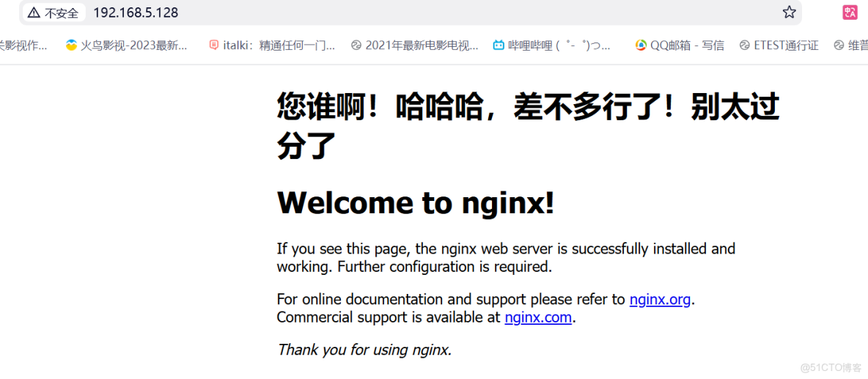Click the ETEST通行证 globe favicon
Image resolution: width=868 pixels, height=379 pixels.
(745, 45)
